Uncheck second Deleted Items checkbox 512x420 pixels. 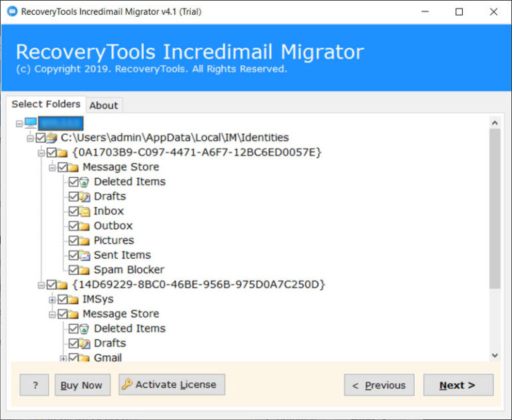[x=73, y=329]
